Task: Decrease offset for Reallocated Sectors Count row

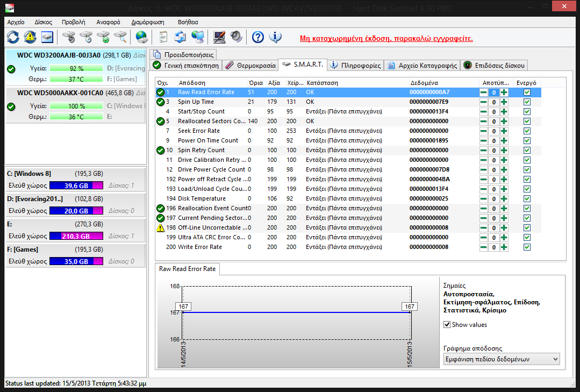Action: [483, 122]
